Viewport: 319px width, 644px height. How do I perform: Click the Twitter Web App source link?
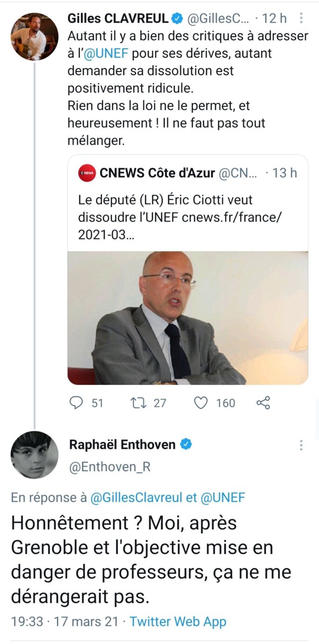178,622
